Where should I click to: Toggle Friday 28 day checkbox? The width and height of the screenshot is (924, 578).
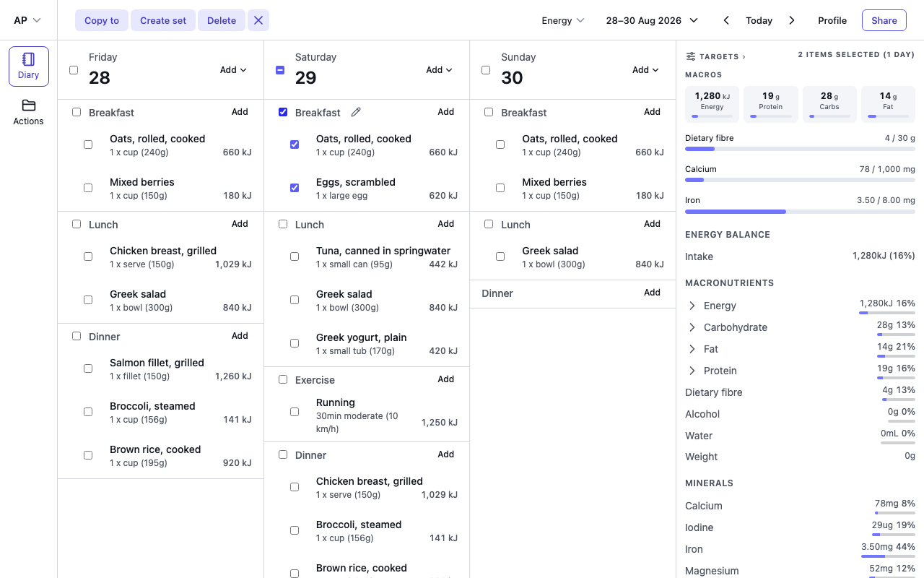(74, 70)
